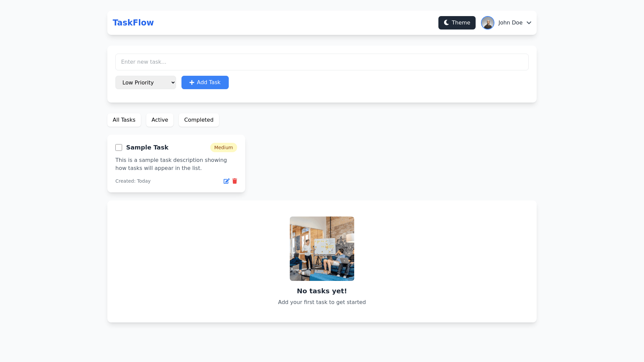
Task: Select the Sample Task title
Action: click(x=147, y=147)
